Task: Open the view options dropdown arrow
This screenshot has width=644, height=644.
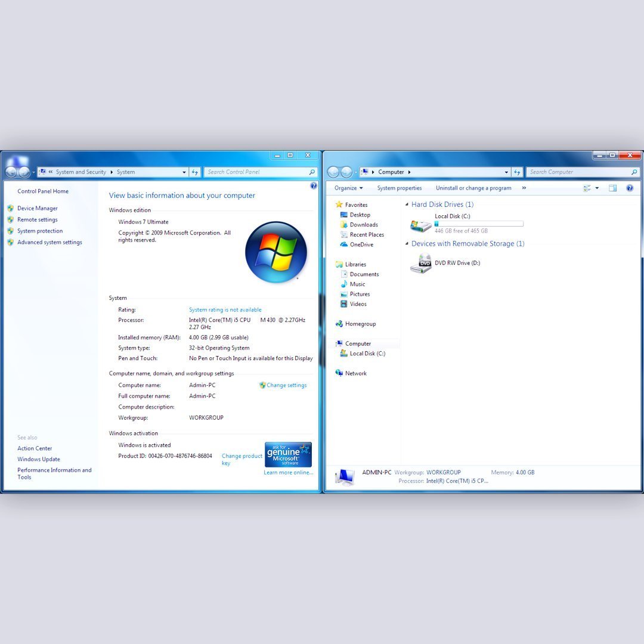Action: tap(597, 188)
